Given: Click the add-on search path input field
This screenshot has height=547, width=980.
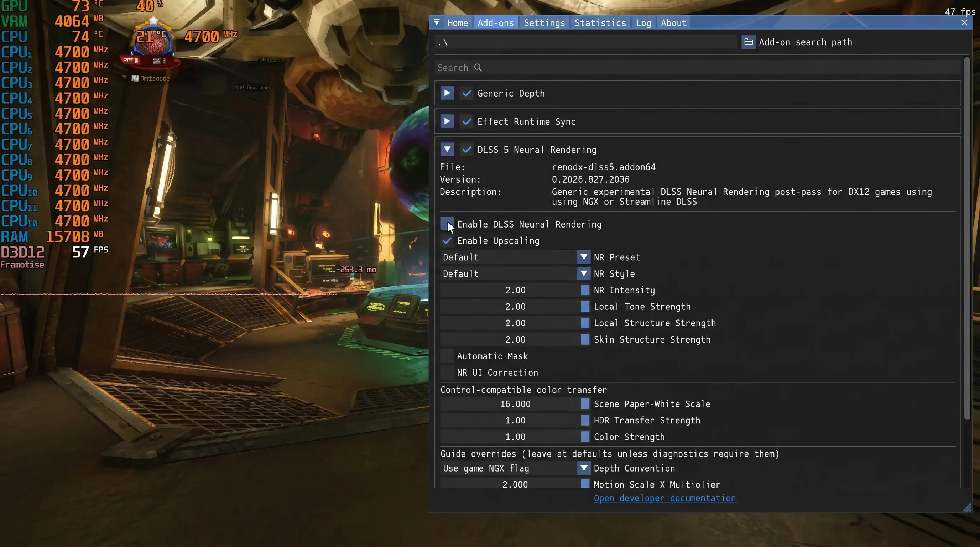Looking at the screenshot, I should click(586, 42).
